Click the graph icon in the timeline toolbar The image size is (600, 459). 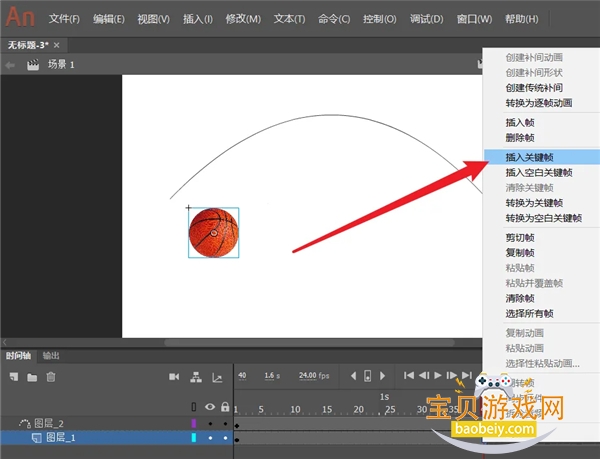pos(217,378)
